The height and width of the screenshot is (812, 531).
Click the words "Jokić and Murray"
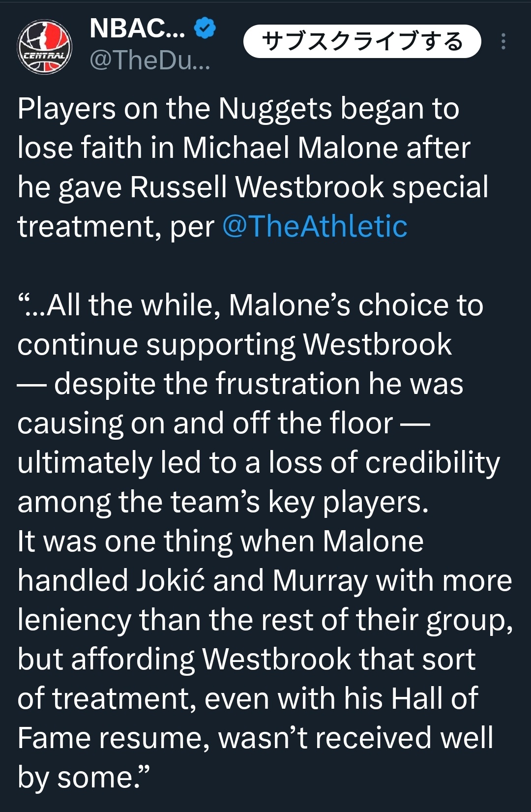252,580
